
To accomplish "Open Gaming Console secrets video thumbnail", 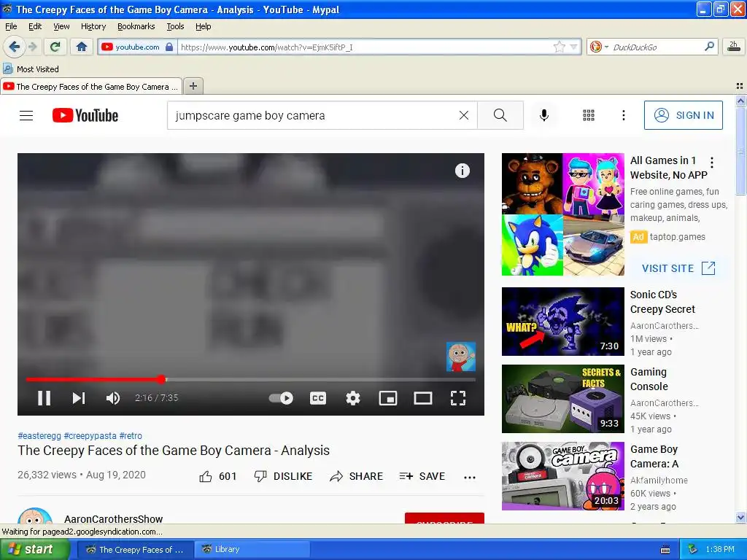I will point(562,399).
